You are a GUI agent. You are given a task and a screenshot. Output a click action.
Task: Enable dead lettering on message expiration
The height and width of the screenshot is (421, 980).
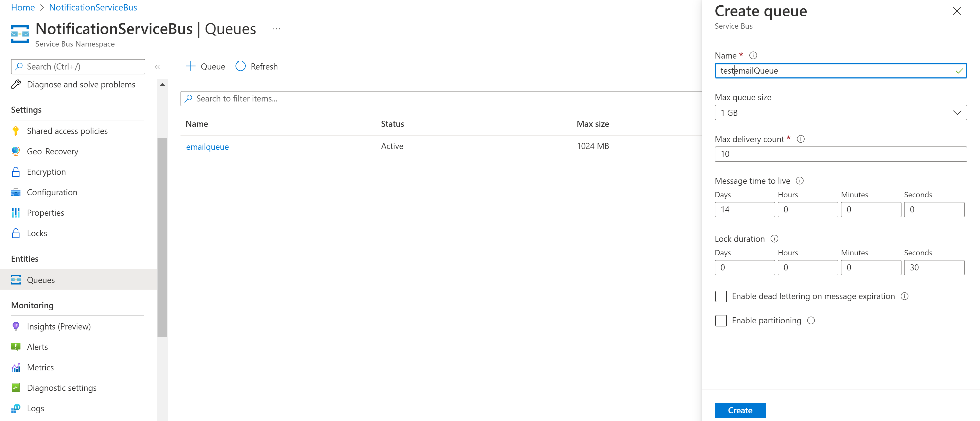[x=721, y=296]
